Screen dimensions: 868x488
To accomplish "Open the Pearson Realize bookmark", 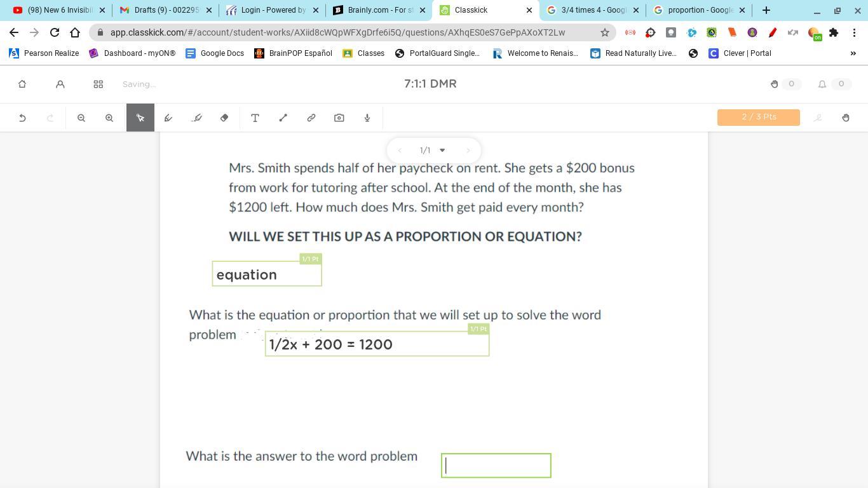I will click(44, 53).
